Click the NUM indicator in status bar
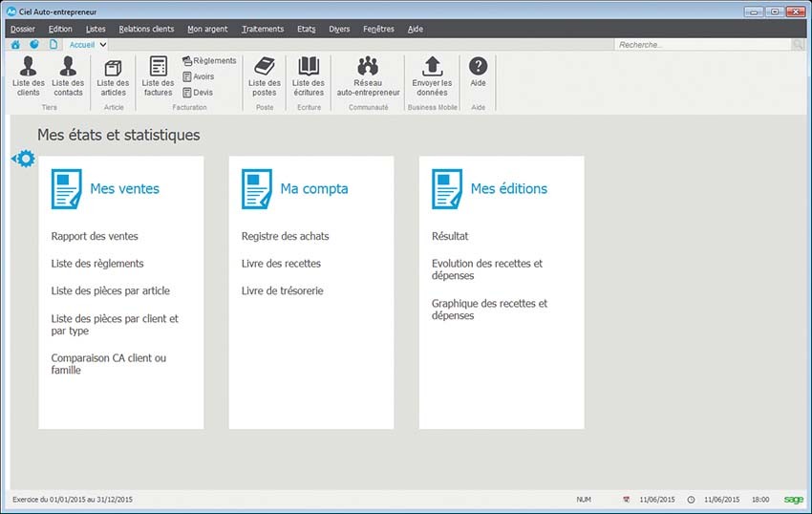 tap(584, 500)
